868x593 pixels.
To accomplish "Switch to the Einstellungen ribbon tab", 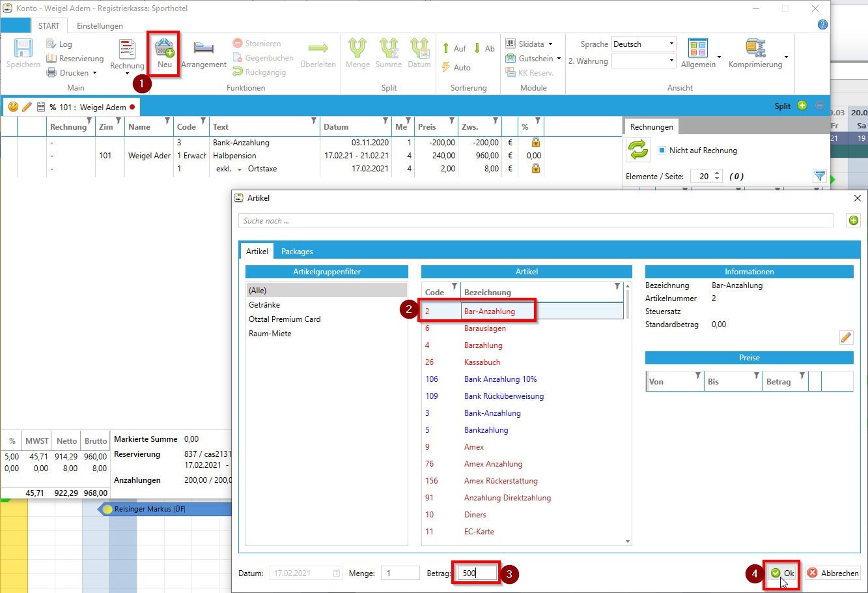I will point(100,26).
